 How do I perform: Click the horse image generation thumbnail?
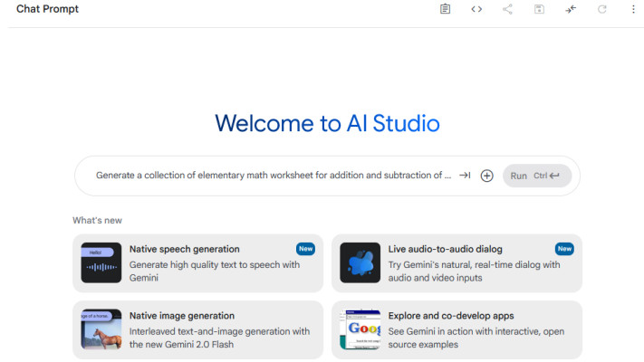[101, 329]
